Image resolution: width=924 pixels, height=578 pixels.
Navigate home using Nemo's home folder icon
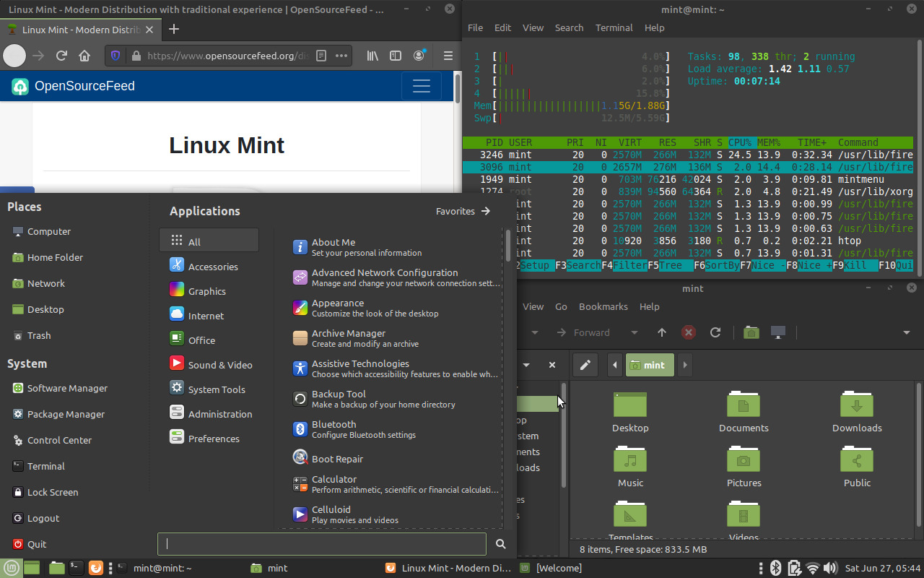[751, 332]
